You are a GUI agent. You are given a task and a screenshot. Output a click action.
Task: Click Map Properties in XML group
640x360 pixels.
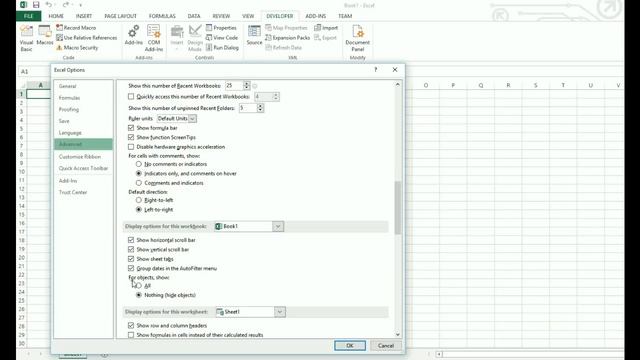tap(286, 28)
